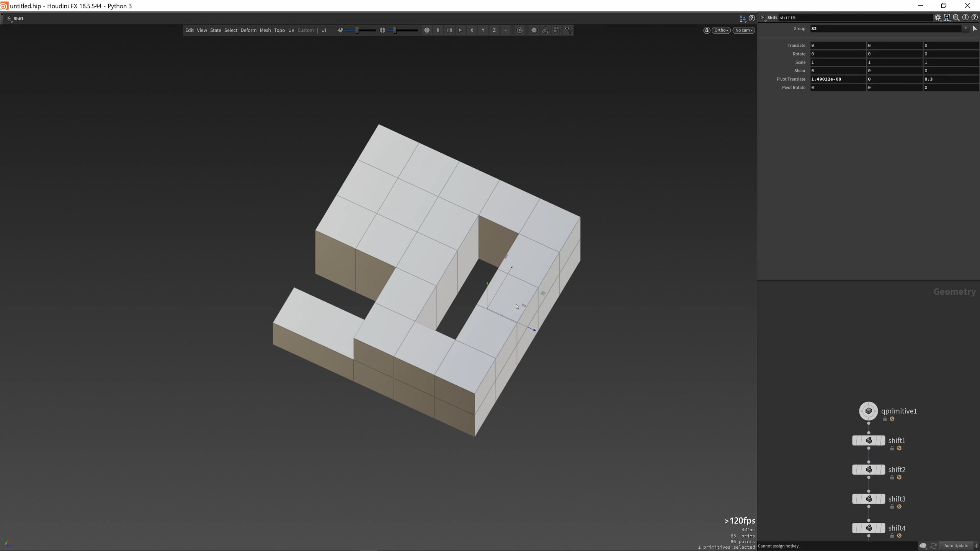This screenshot has width=980, height=551.
Task: Click the parameter pane gear settings icon
Action: pyautogui.click(x=938, y=18)
